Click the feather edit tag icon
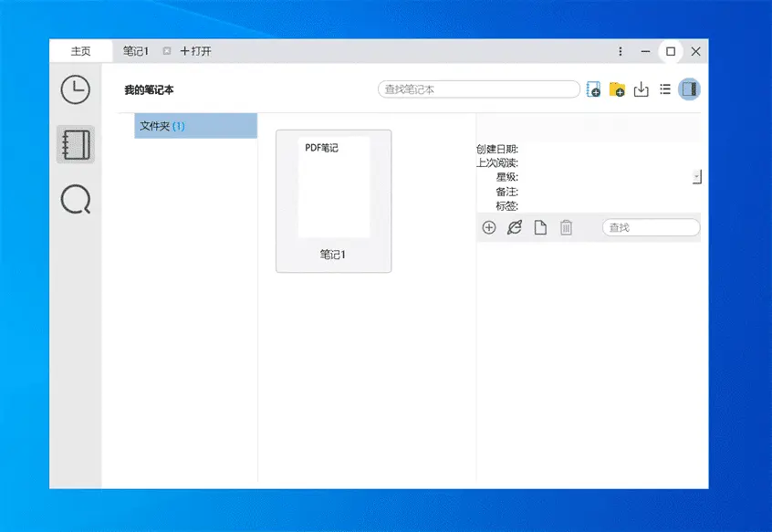The width and height of the screenshot is (772, 532). [x=515, y=227]
